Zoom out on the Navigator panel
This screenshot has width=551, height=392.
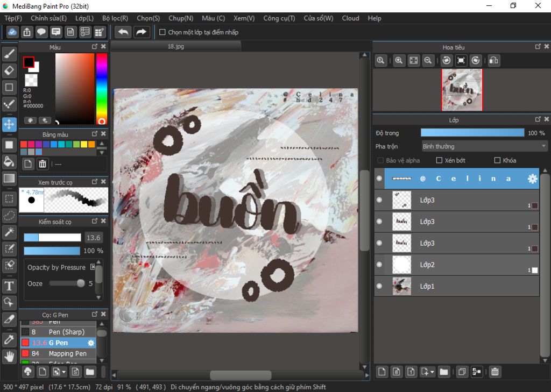click(x=428, y=60)
